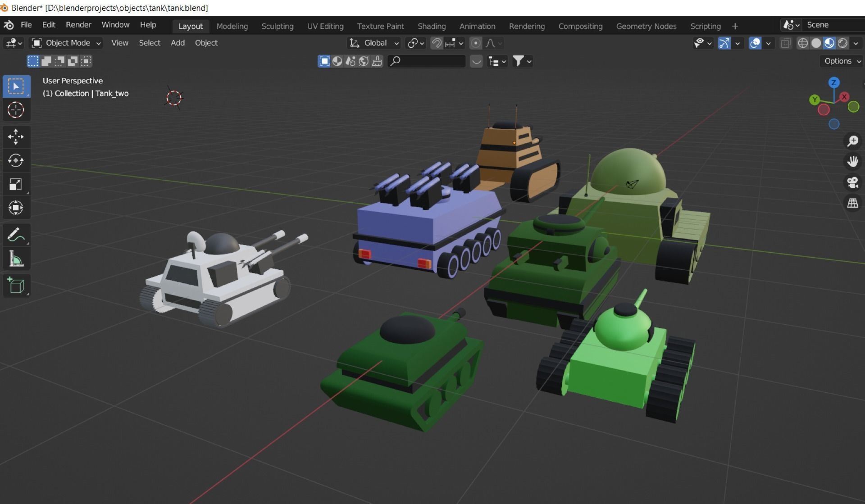The width and height of the screenshot is (865, 504).
Task: Open the shading settings arrow
Action: (x=856, y=43)
